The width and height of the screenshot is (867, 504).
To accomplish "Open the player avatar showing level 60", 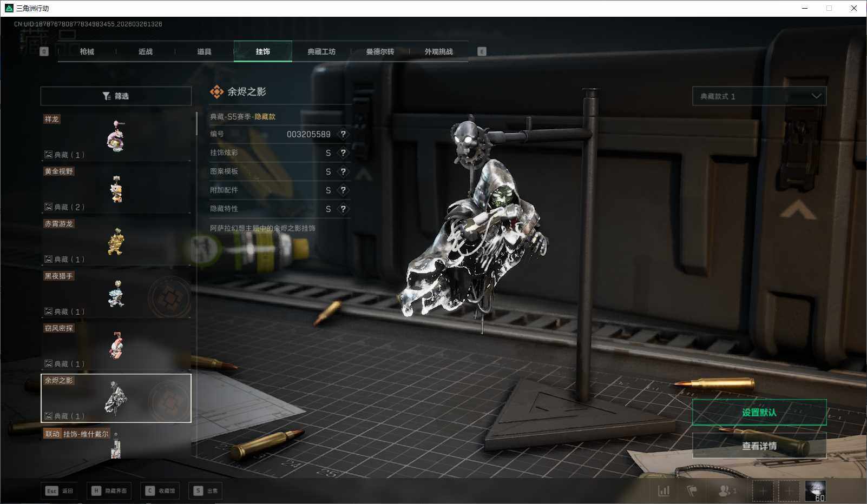I will (815, 491).
